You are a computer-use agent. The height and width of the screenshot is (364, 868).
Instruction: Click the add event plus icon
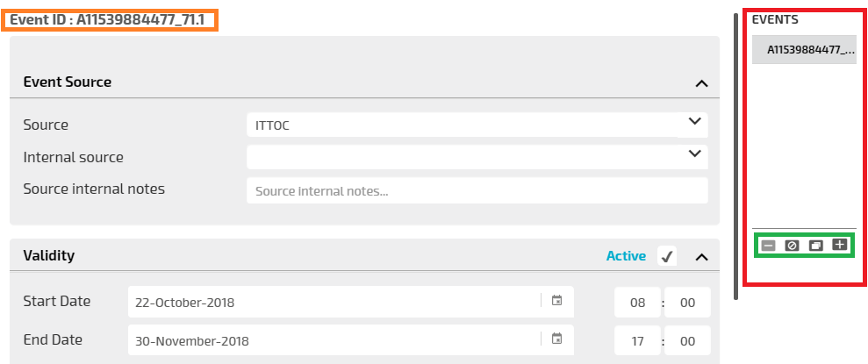tap(839, 246)
